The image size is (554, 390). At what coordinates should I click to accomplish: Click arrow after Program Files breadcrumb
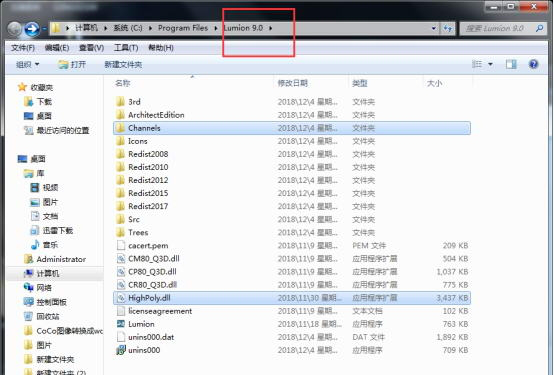pyautogui.click(x=216, y=28)
